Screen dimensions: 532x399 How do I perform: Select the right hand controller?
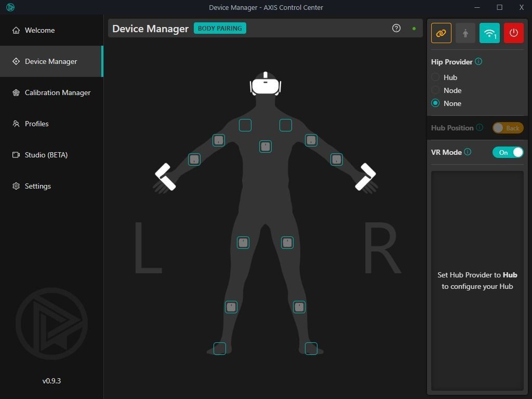tap(365, 177)
